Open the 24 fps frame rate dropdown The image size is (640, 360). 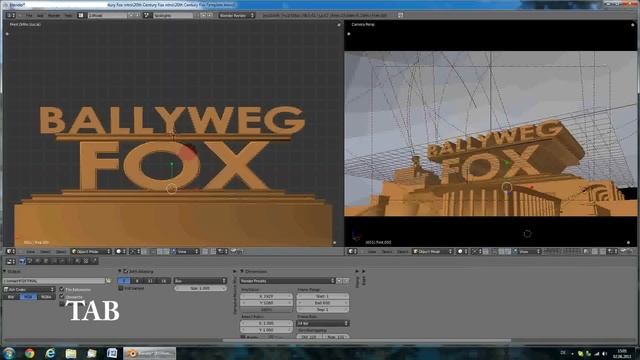(x=322, y=323)
